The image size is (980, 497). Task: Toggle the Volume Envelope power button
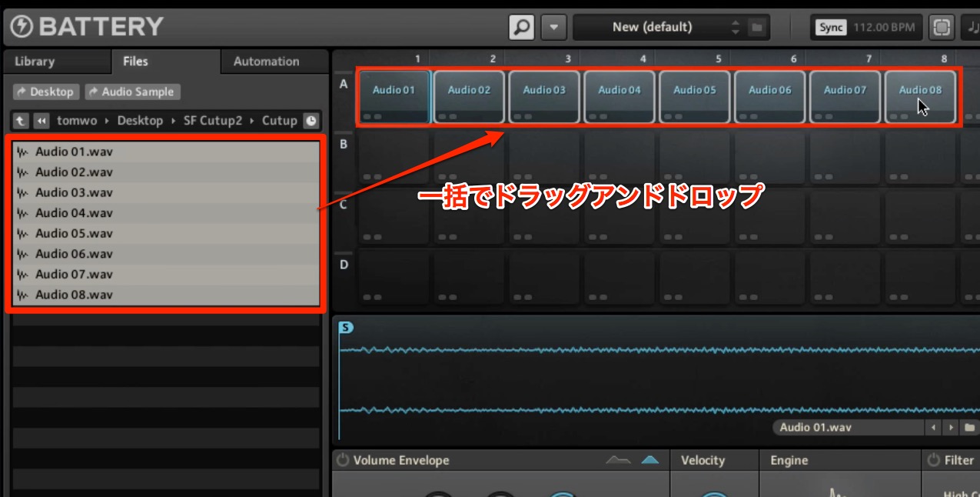[343, 460]
